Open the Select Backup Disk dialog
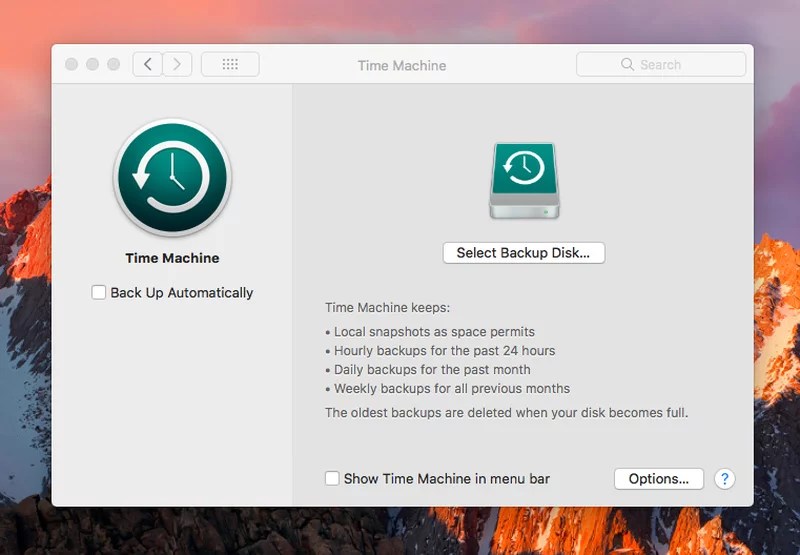The height and width of the screenshot is (555, 800). point(524,253)
